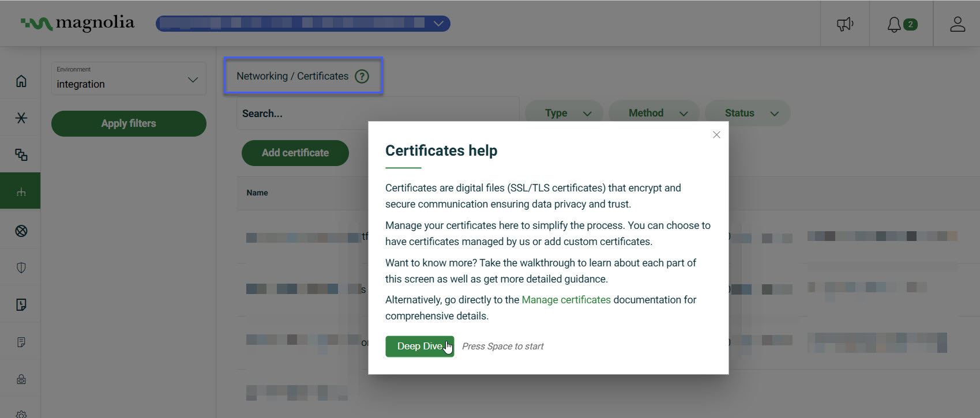The height and width of the screenshot is (418, 980).
Task: Expand the Method filter dropdown
Action: coord(654,113)
